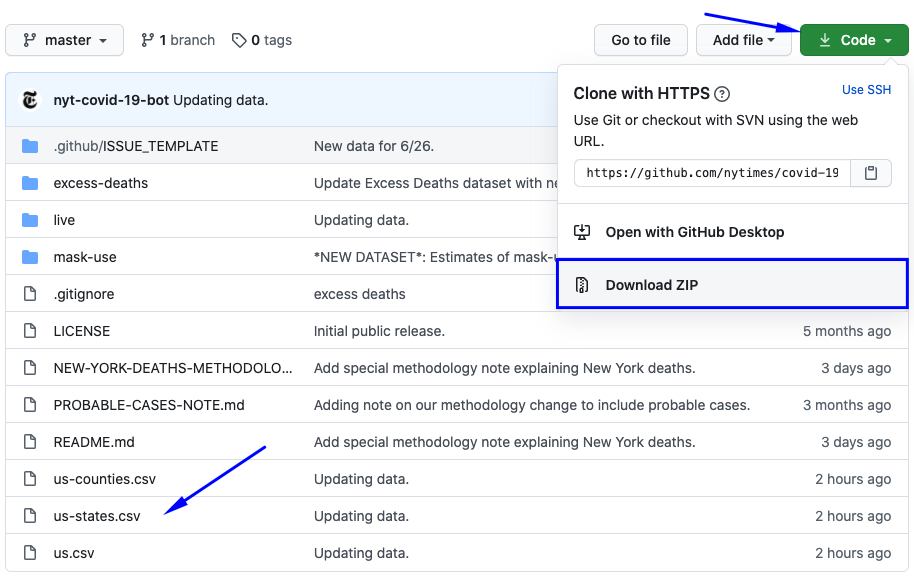The height and width of the screenshot is (578, 914).
Task: Click file icon for .gitignore
Action: [x=30, y=294]
